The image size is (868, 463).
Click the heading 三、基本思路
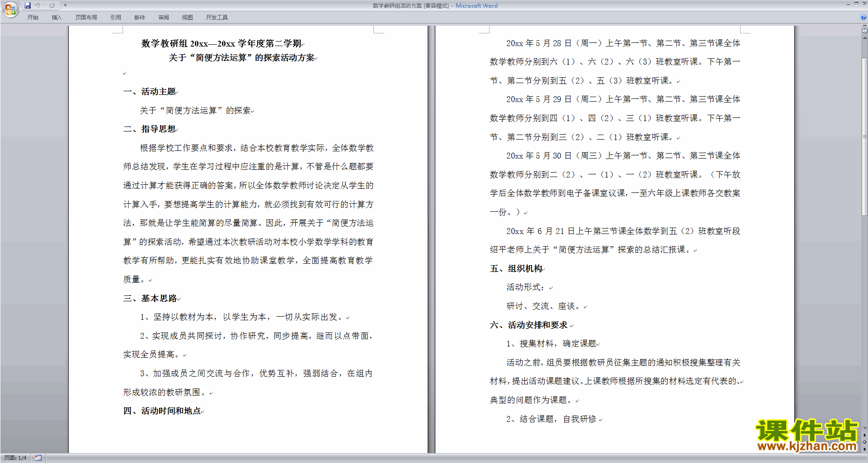click(x=151, y=298)
